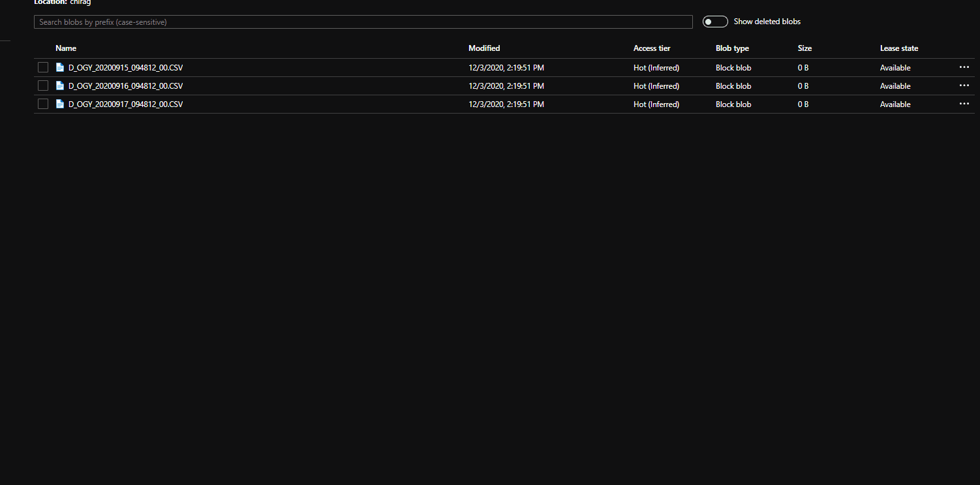Click the Show deleted blobs label
Image resolution: width=980 pixels, height=485 pixels.
(767, 21)
